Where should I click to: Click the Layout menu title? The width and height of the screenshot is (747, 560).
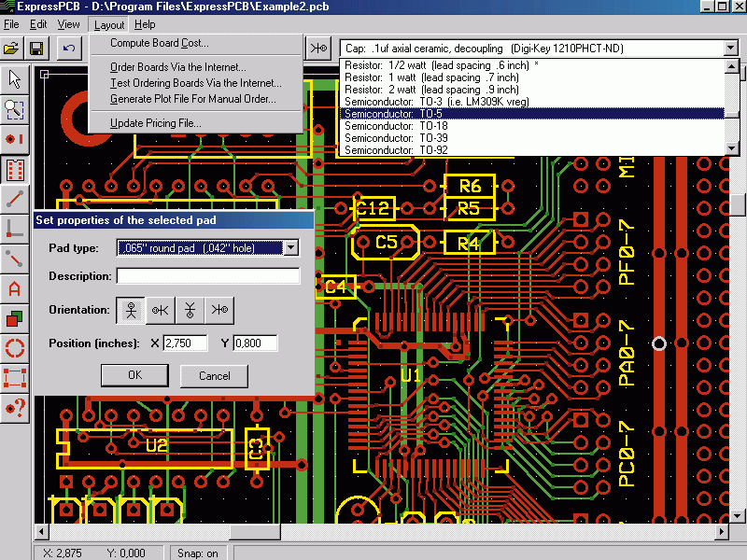[109, 25]
